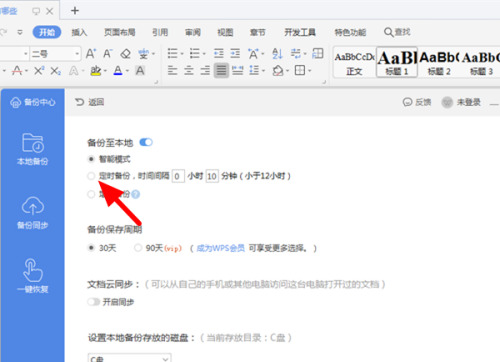Image resolution: width=500 pixels, height=362 pixels.
Task: Click the 返回 back button
Action: pos(89,102)
